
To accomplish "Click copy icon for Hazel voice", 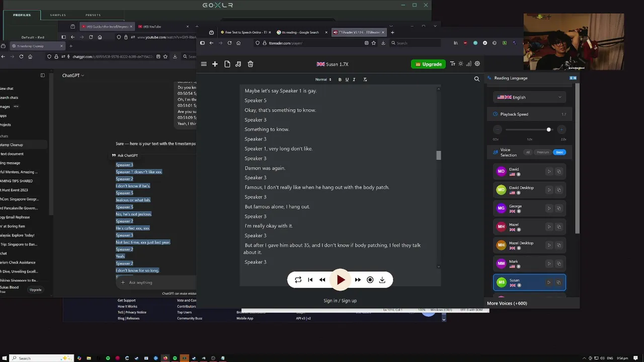I will [558, 227].
